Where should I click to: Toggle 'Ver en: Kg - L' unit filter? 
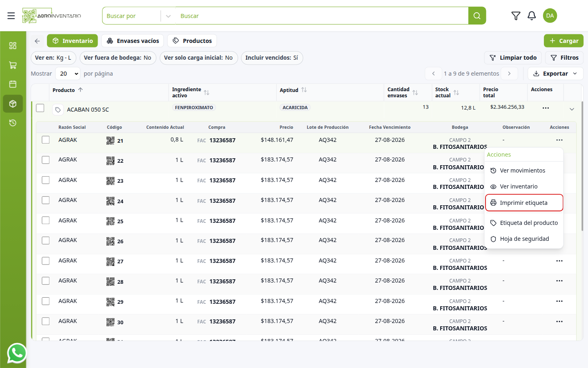(53, 58)
